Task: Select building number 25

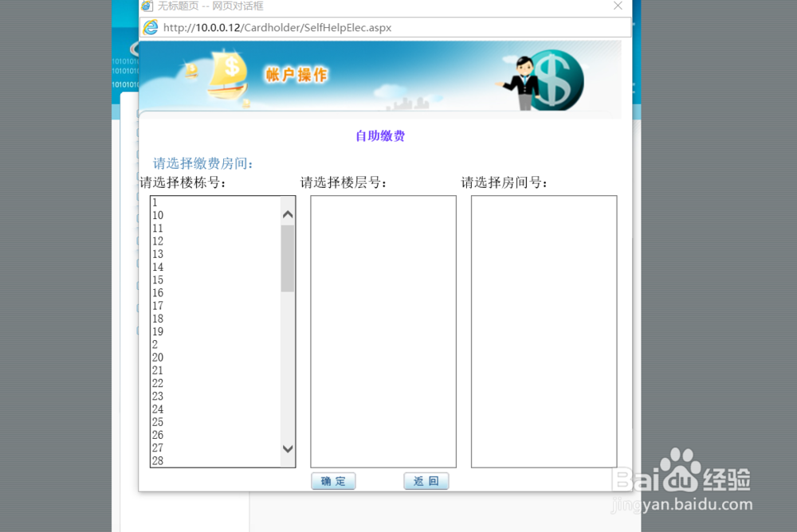Action: (215, 422)
